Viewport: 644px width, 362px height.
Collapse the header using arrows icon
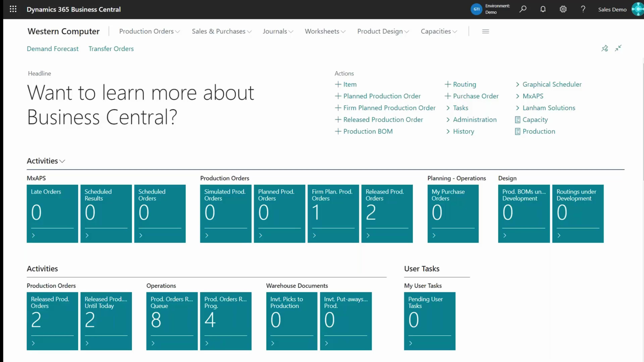click(x=619, y=48)
